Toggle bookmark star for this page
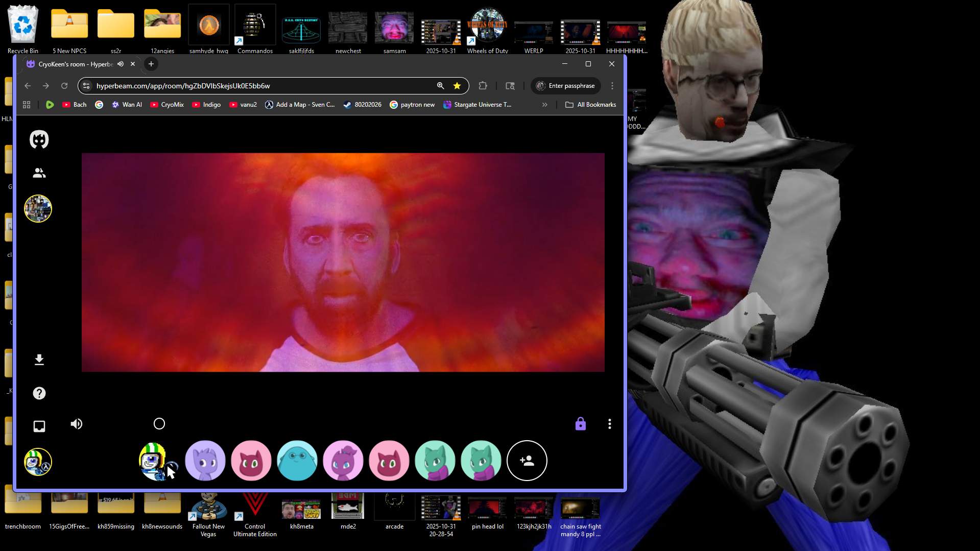The width and height of the screenshot is (980, 551). click(x=457, y=86)
